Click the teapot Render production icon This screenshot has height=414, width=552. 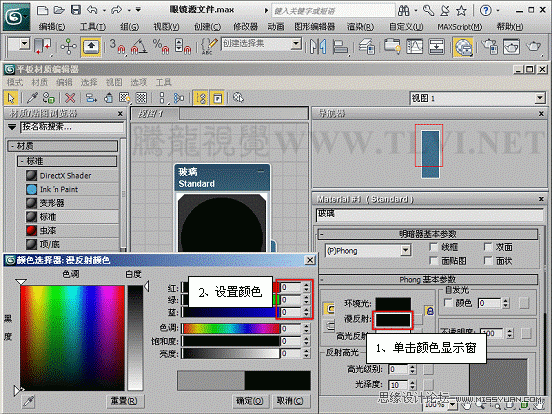tap(534, 46)
